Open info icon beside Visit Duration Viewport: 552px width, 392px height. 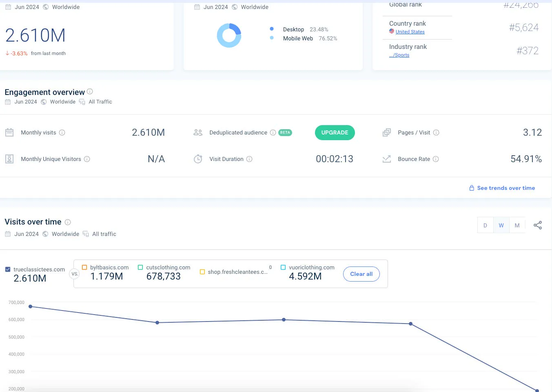coord(249,159)
